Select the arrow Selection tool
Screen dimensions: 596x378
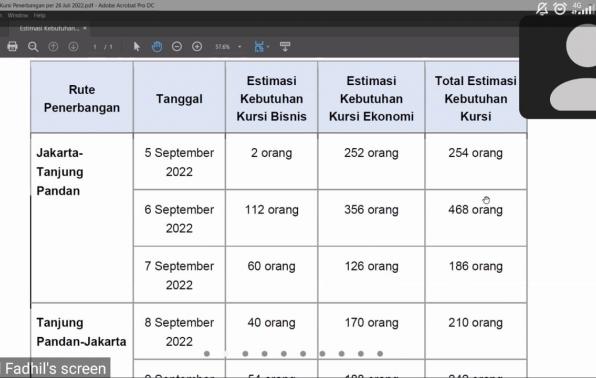pos(137,46)
